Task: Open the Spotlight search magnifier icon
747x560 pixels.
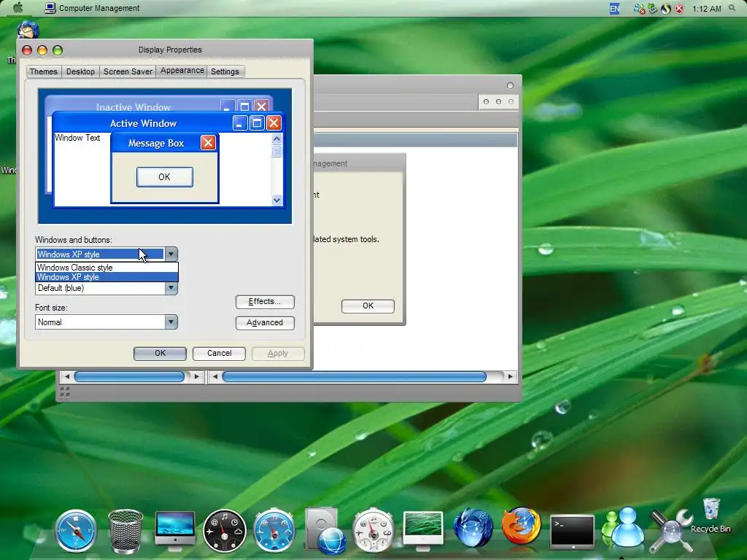Action: click(x=732, y=8)
